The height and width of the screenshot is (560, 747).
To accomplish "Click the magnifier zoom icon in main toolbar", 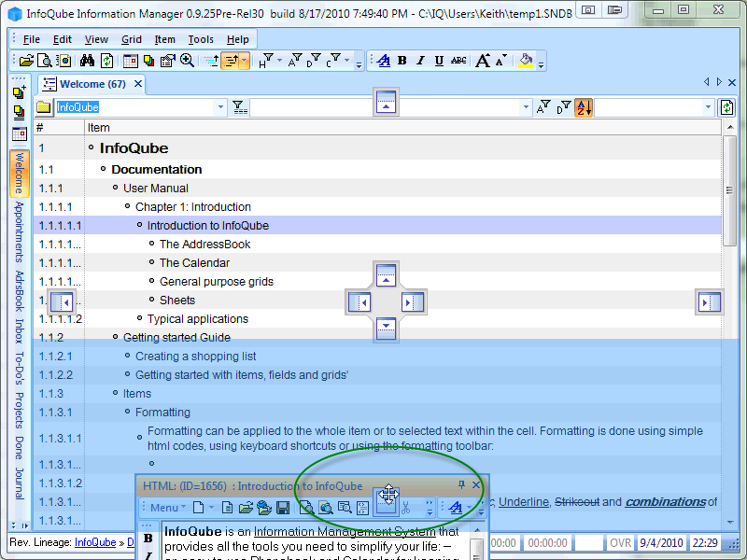I will [187, 61].
